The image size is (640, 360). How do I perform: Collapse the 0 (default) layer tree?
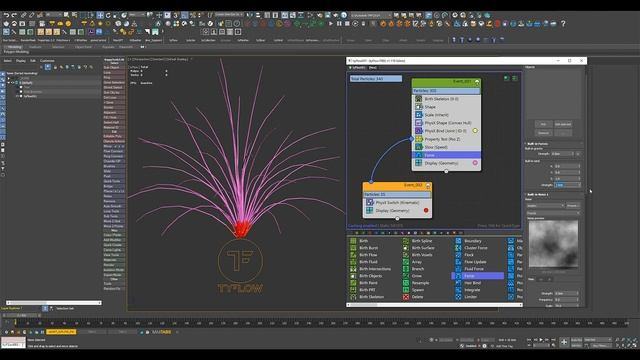9,82
